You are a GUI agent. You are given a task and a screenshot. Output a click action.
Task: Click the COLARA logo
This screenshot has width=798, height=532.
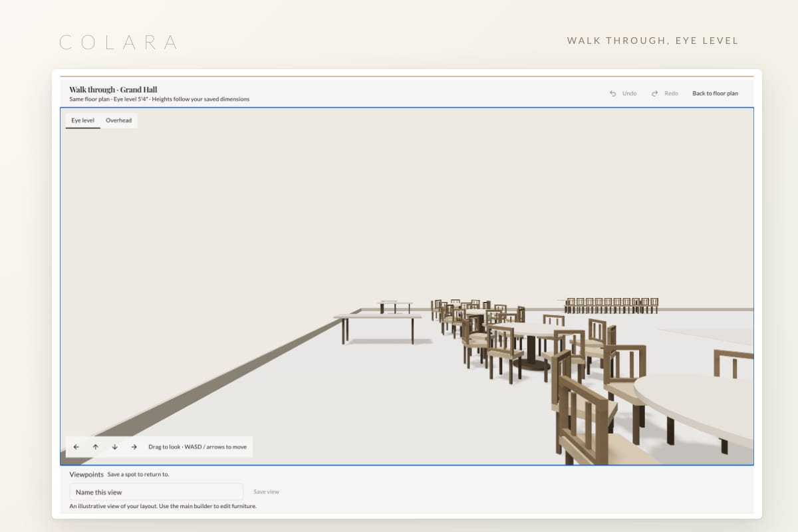[118, 43]
